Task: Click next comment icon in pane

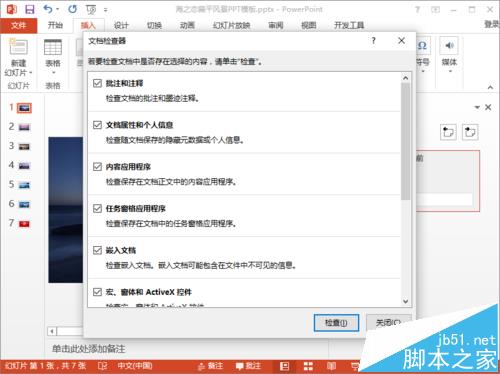Action: pos(470,132)
